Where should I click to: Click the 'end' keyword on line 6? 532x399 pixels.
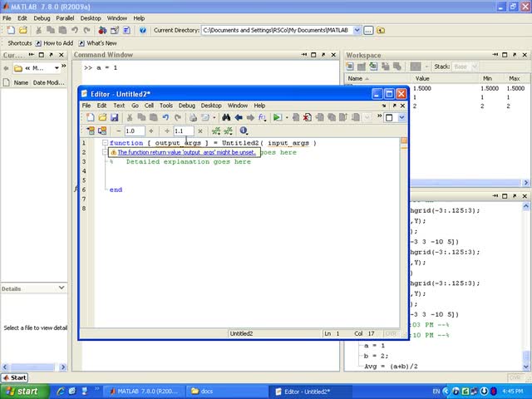point(116,190)
